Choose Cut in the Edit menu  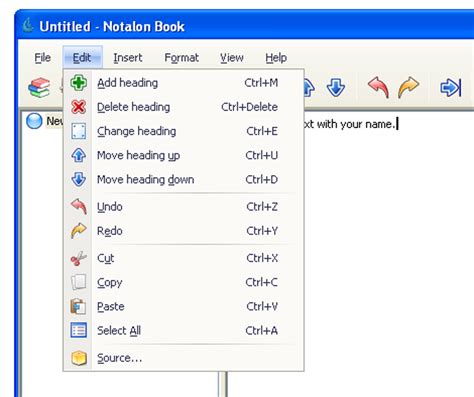[184, 258]
